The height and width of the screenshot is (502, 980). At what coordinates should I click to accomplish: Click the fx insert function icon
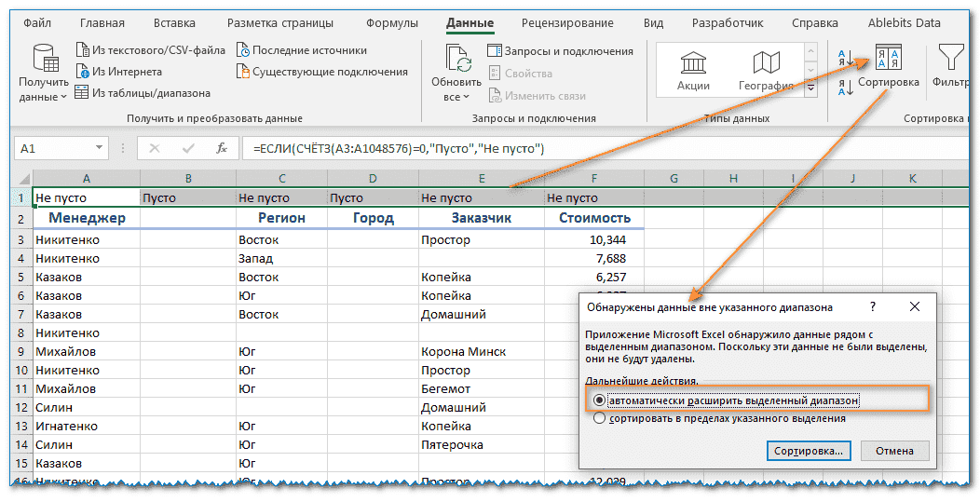(x=221, y=148)
